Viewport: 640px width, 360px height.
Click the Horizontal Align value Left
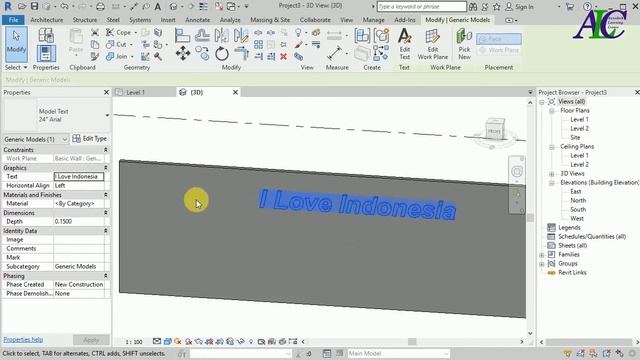point(79,185)
